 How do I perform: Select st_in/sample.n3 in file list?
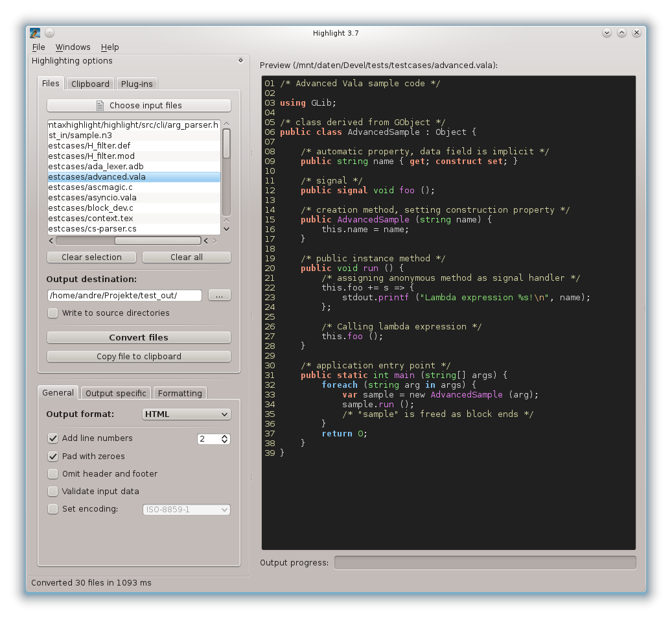[133, 136]
